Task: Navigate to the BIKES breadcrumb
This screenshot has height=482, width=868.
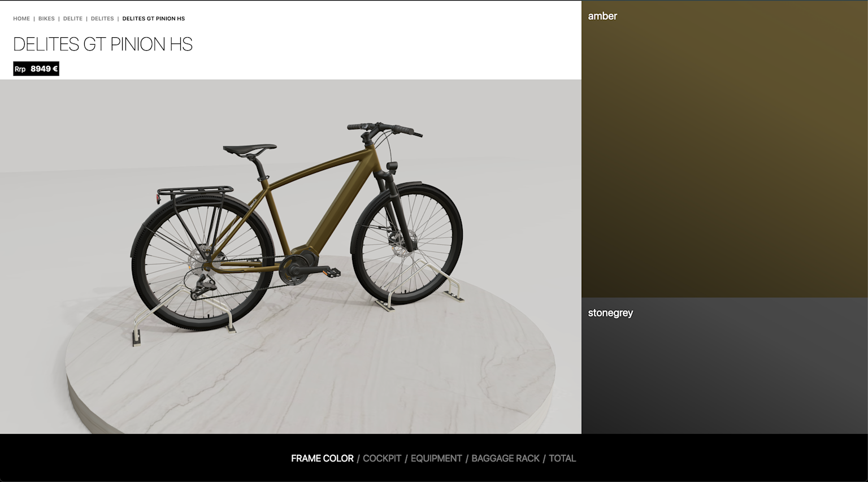Action: click(46, 19)
